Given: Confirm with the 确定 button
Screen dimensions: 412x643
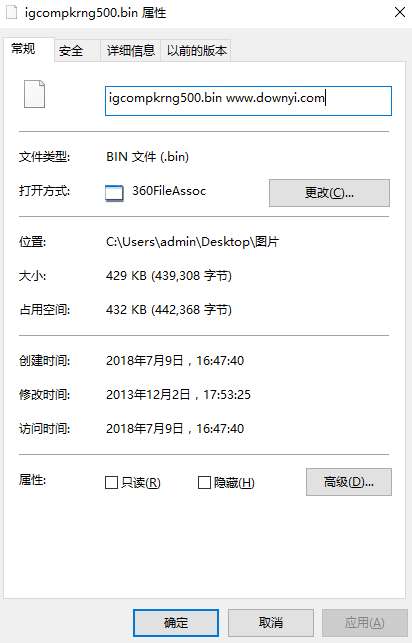Looking at the screenshot, I should click(176, 622).
